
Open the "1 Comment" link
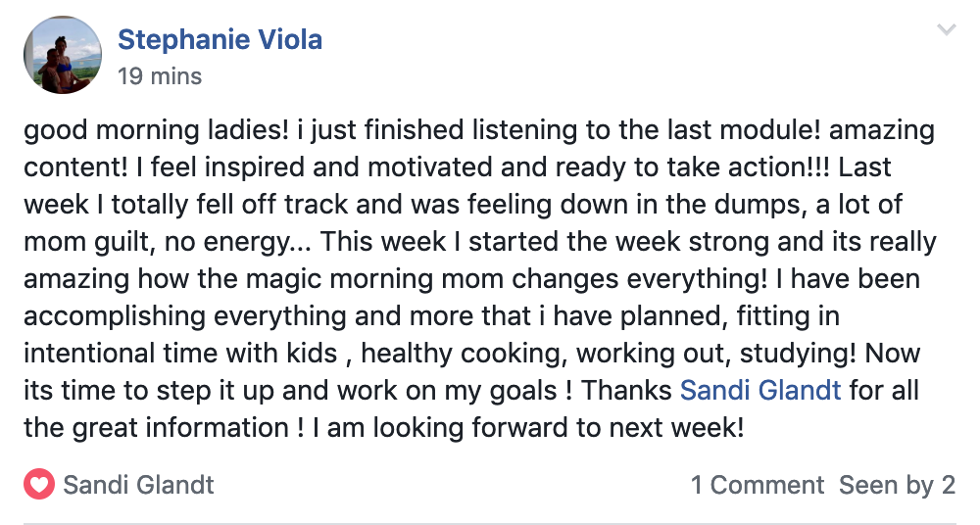(x=757, y=485)
